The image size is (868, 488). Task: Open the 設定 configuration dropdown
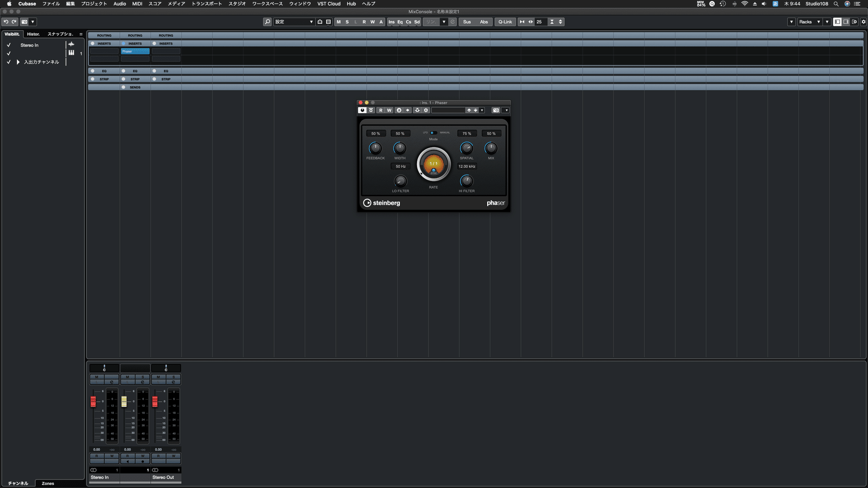click(294, 22)
